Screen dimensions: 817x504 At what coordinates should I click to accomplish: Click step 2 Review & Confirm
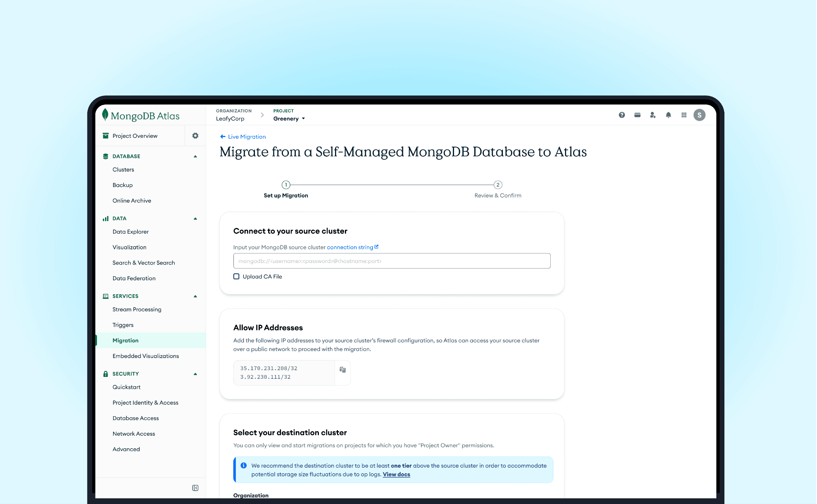[498, 185]
